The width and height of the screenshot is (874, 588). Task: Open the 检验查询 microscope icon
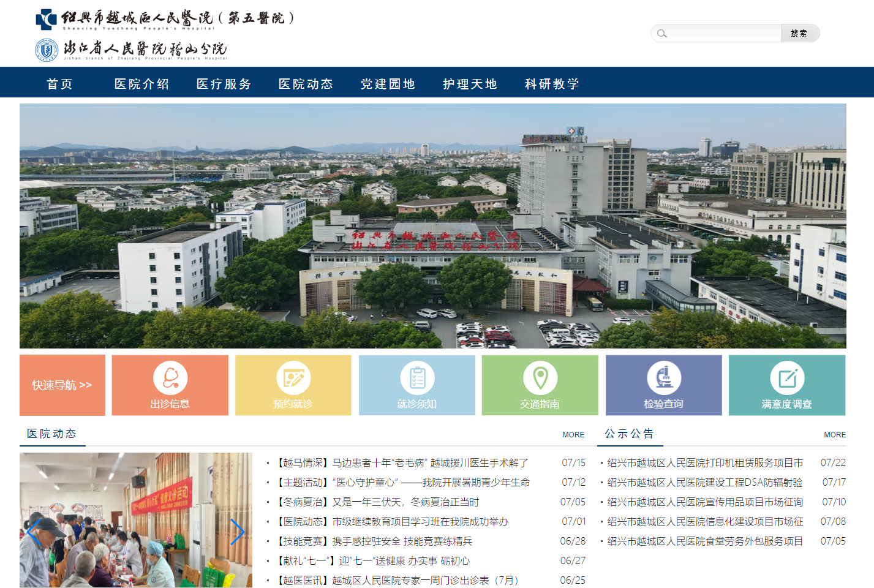pyautogui.click(x=664, y=378)
